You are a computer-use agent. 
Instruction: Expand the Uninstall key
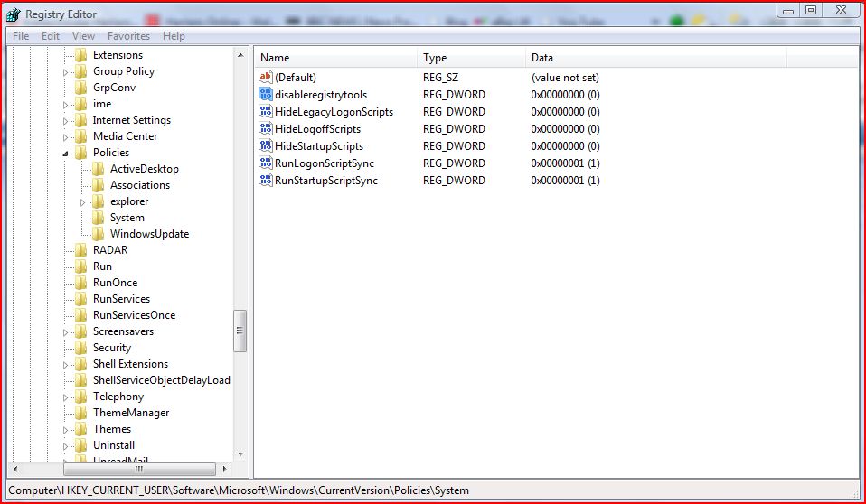(65, 446)
